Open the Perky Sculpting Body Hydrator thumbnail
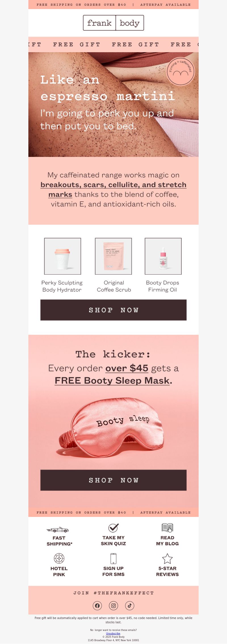This screenshot has height=644, width=227. tap(62, 256)
